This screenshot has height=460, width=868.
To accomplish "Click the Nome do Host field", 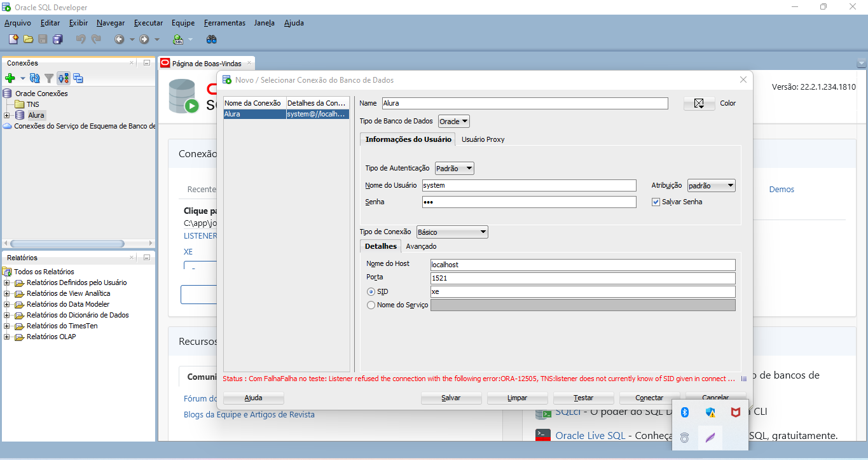I will [x=582, y=265].
